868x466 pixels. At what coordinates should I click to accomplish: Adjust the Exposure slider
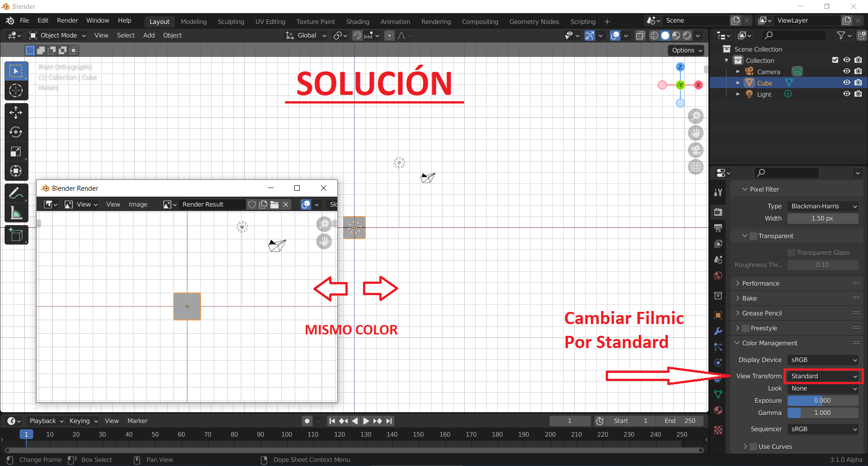pos(823,400)
